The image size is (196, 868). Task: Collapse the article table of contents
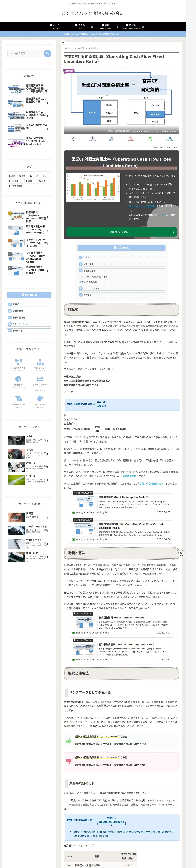click(x=121, y=248)
